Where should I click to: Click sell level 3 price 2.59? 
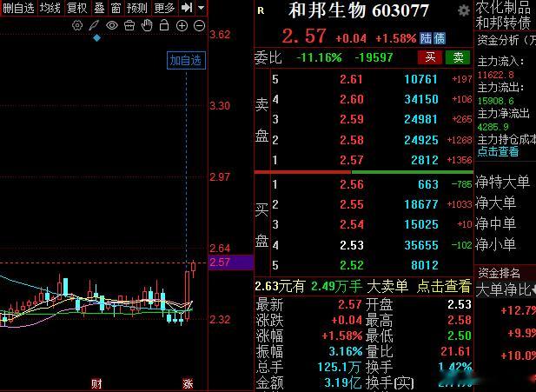pyautogui.click(x=351, y=119)
